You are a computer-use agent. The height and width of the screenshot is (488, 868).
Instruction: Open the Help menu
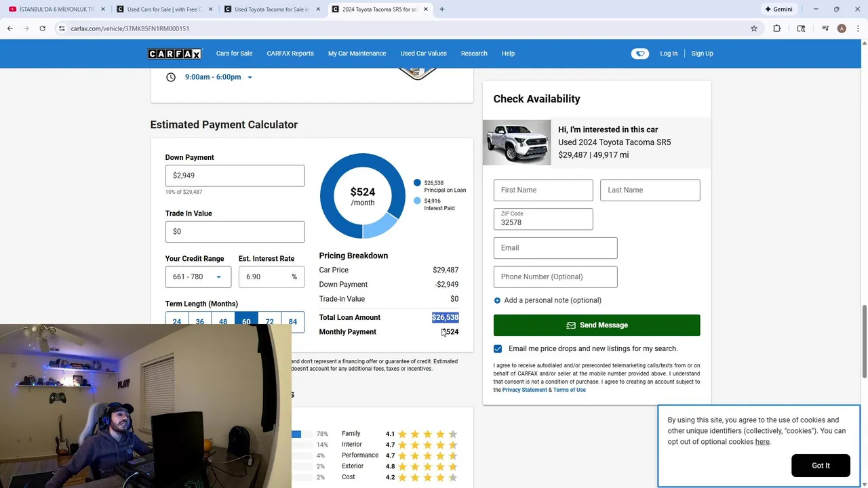click(x=508, y=54)
